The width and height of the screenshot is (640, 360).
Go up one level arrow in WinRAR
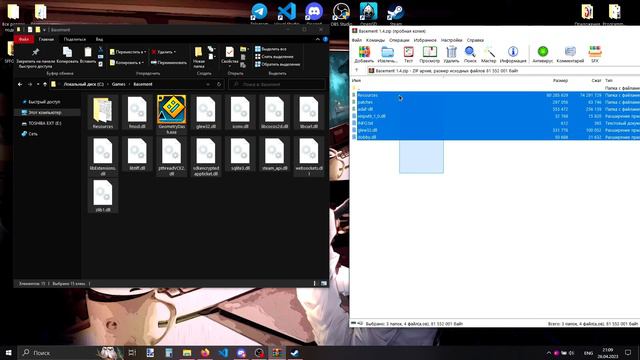coord(357,71)
